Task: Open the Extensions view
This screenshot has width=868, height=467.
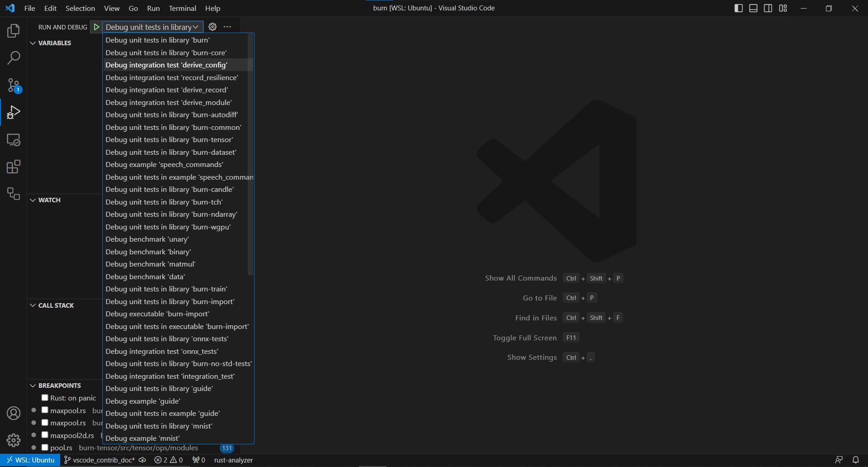Action: [x=13, y=167]
